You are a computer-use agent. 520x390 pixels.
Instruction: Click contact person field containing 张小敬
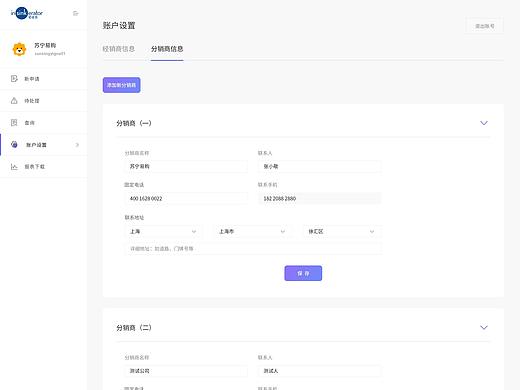(x=319, y=166)
